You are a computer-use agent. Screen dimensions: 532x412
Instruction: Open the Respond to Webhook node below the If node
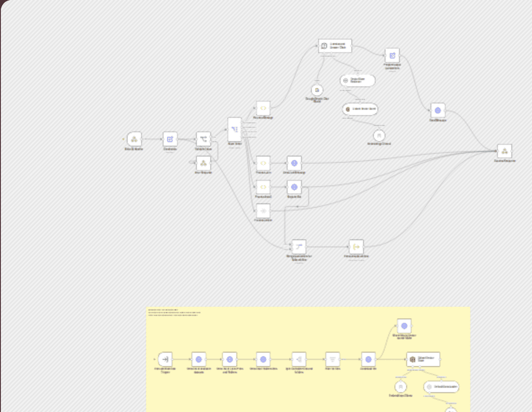click(x=203, y=163)
